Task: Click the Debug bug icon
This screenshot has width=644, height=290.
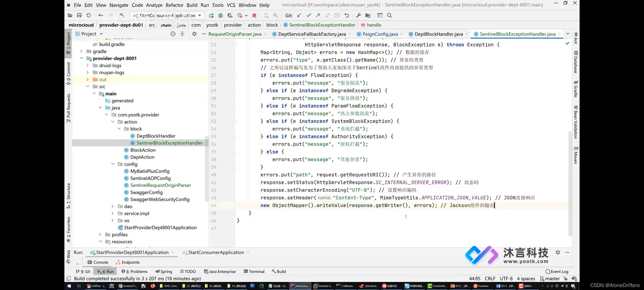Action: [x=221, y=16]
